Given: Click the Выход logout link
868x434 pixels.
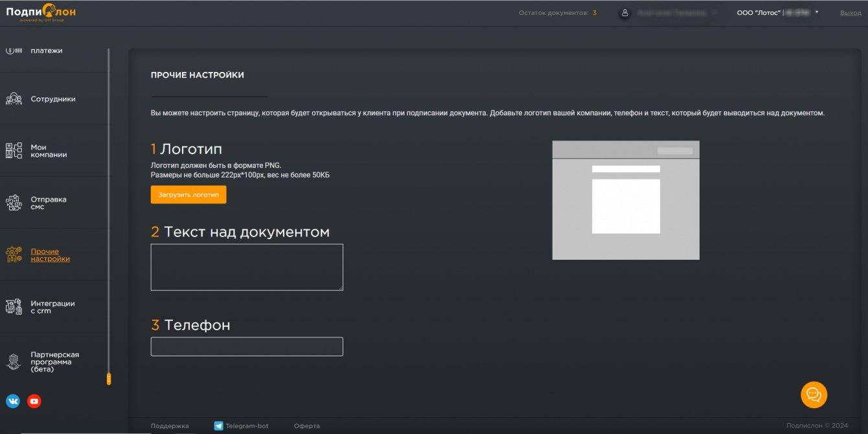Looking at the screenshot, I should tap(851, 13).
